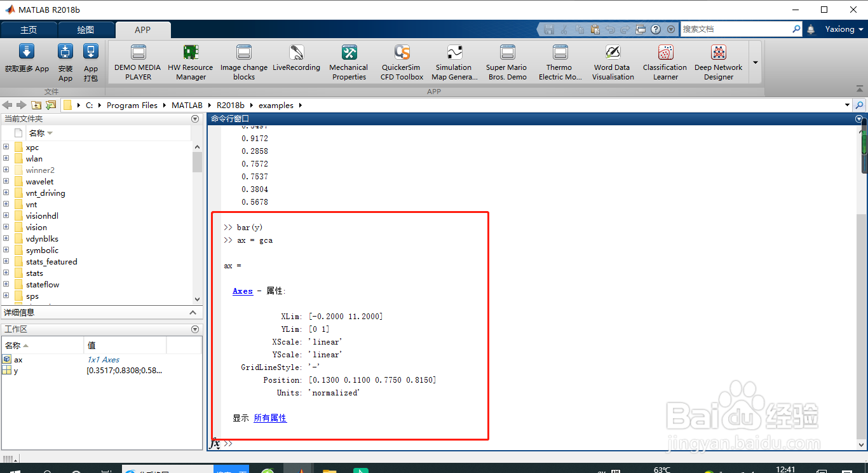Click the search magnifier in address bar

860,105
